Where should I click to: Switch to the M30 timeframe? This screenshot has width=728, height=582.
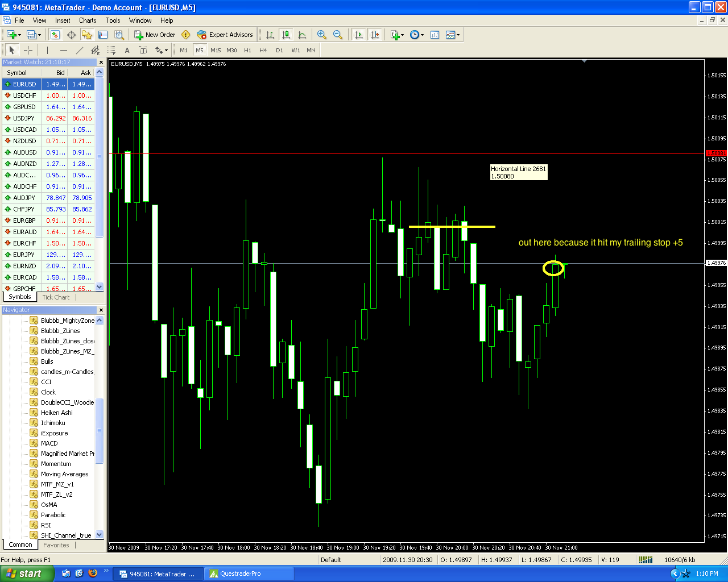231,50
